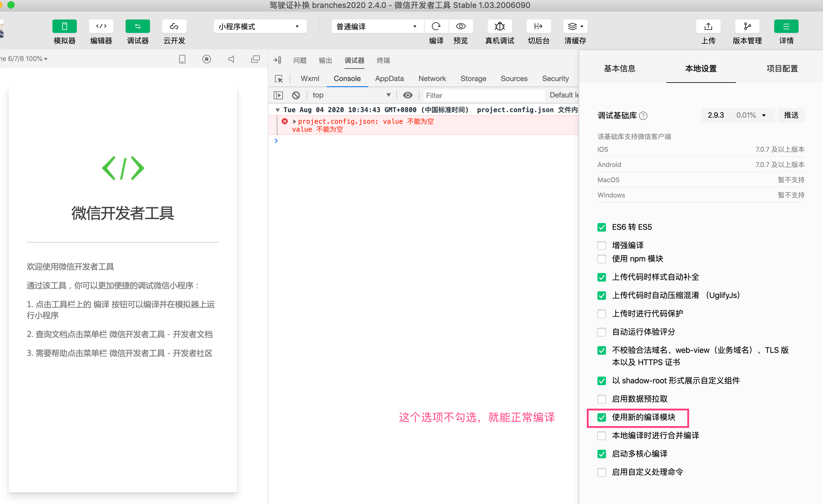This screenshot has height=504, width=823.
Task: Click the console Filter input field
Action: pos(484,95)
